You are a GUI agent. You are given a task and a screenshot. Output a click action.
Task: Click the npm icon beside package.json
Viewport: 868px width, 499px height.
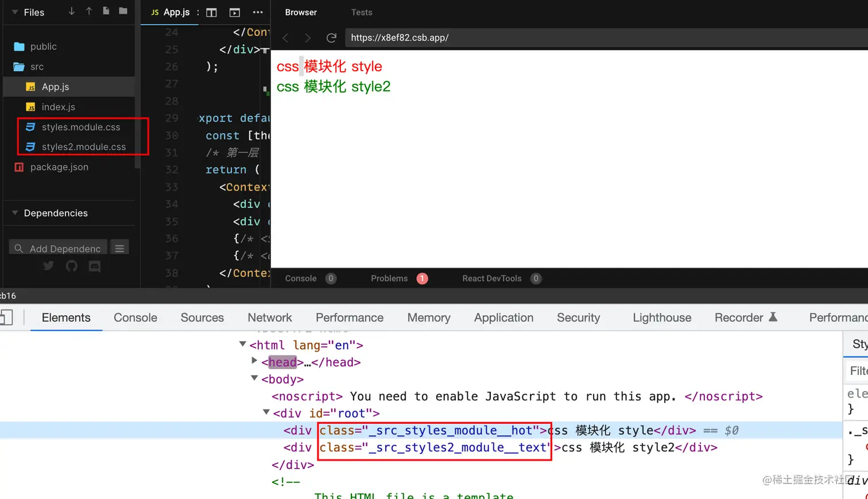point(19,167)
